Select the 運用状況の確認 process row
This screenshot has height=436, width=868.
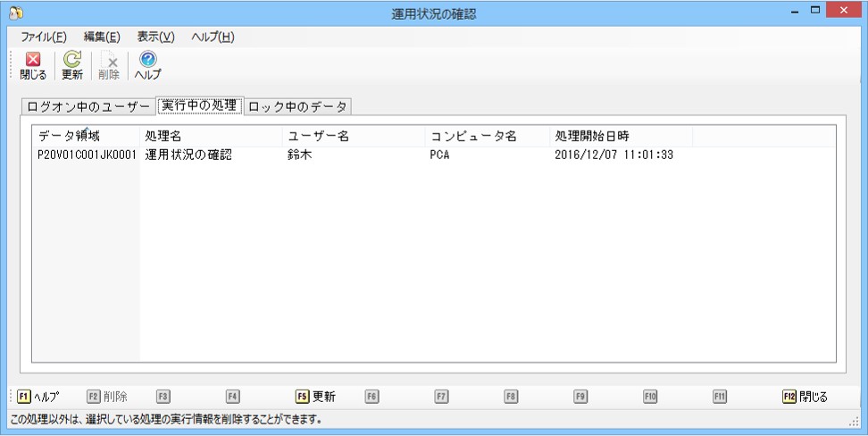click(433, 155)
